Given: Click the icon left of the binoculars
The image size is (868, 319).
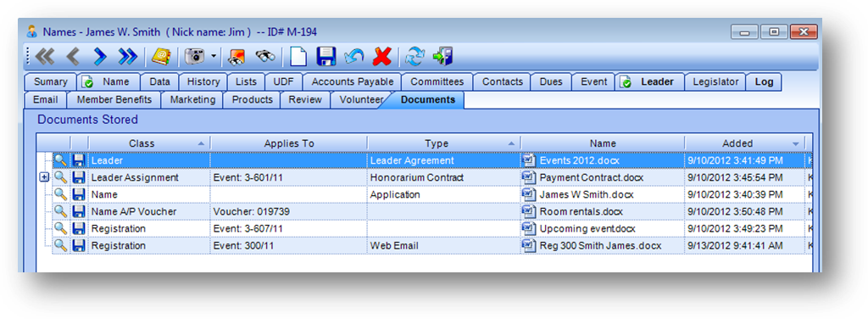Looking at the screenshot, I should tap(237, 56).
